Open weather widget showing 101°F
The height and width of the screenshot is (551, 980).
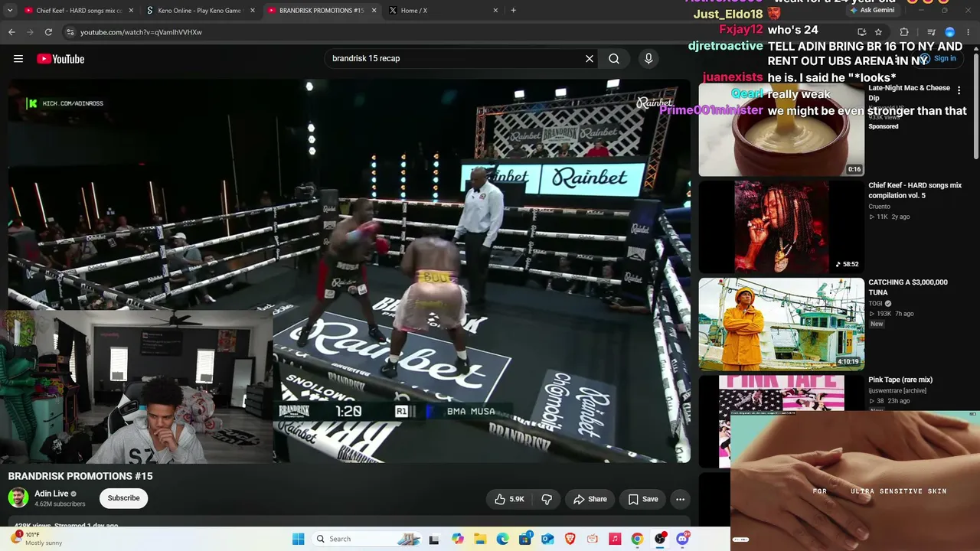(x=37, y=539)
